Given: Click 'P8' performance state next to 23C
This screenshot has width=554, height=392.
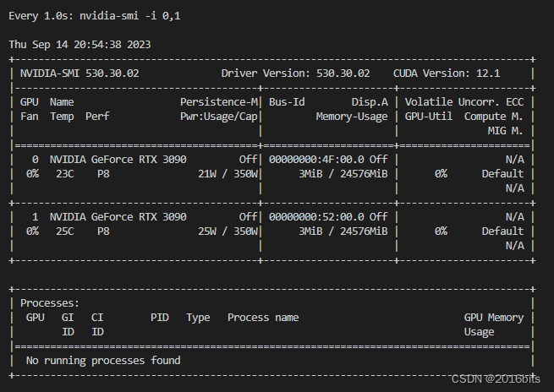Looking at the screenshot, I should click(103, 174).
